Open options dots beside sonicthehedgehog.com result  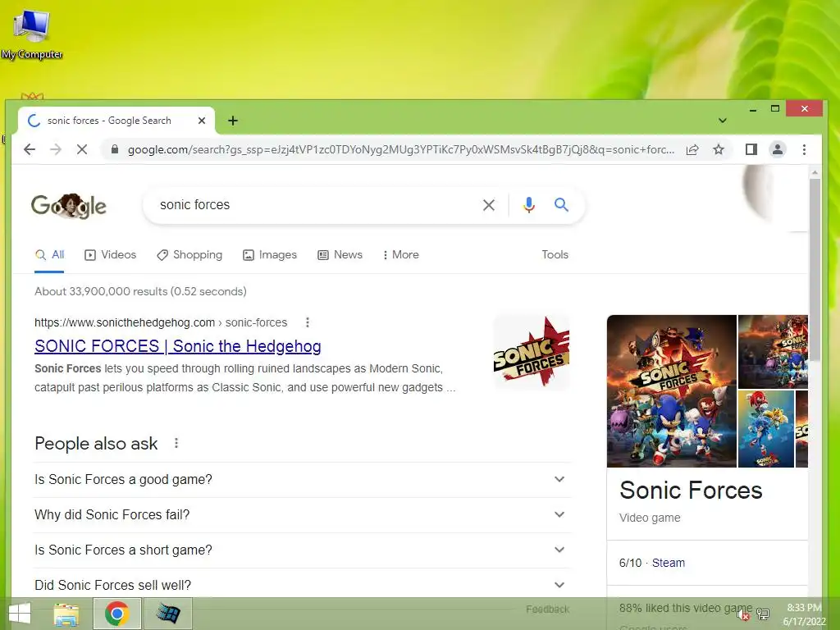click(x=307, y=322)
